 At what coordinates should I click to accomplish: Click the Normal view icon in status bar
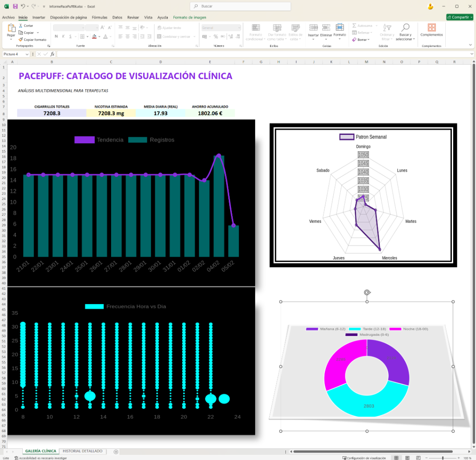click(x=396, y=458)
